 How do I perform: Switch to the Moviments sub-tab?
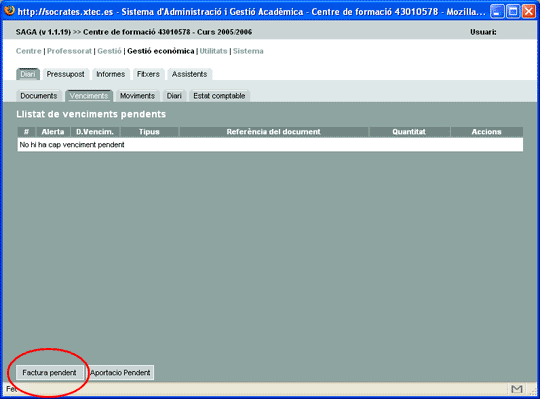click(x=137, y=96)
